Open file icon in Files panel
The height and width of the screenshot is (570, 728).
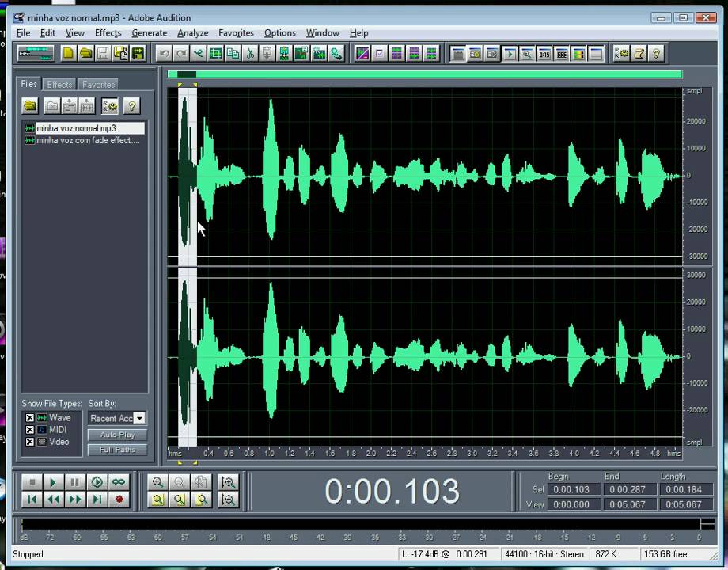coord(30,106)
